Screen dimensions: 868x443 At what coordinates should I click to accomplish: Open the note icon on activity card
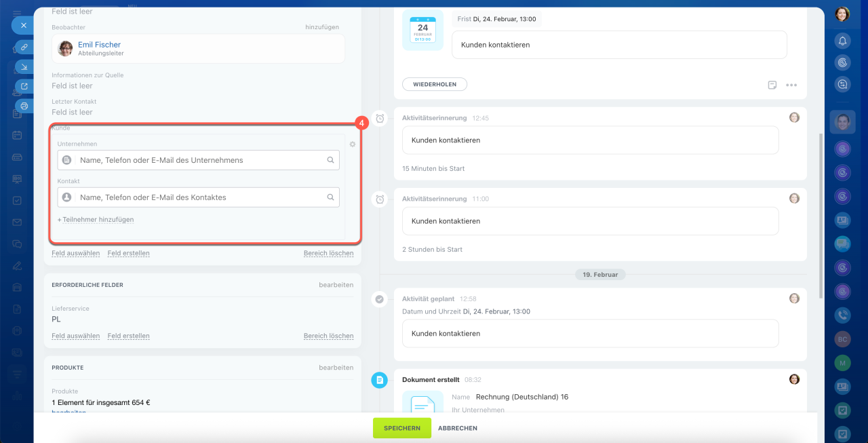click(772, 85)
